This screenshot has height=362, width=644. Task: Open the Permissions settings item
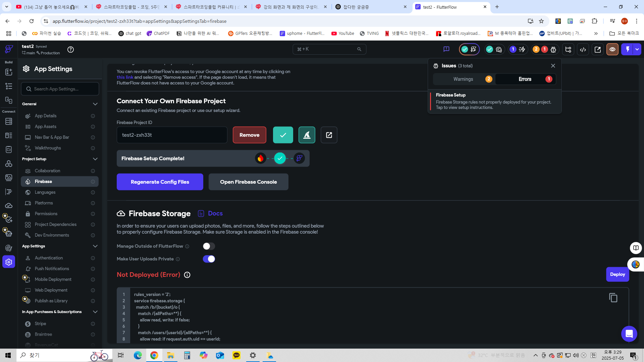(60, 214)
